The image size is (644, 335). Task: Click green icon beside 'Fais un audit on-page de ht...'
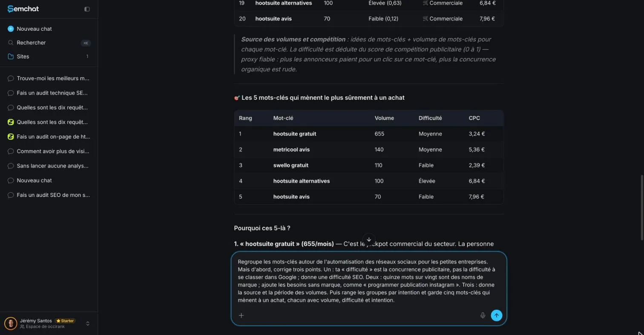click(11, 137)
